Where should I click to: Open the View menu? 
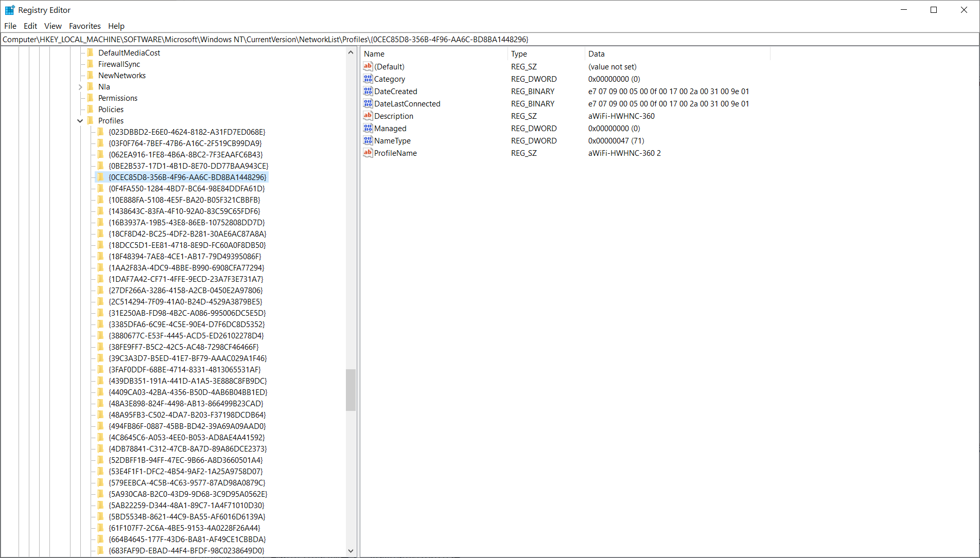[53, 26]
